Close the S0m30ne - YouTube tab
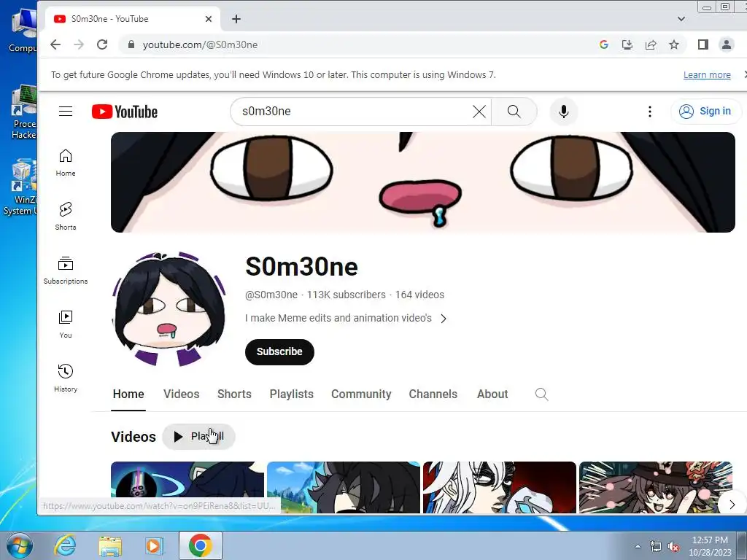Screen dimensions: 747x560 [209, 19]
